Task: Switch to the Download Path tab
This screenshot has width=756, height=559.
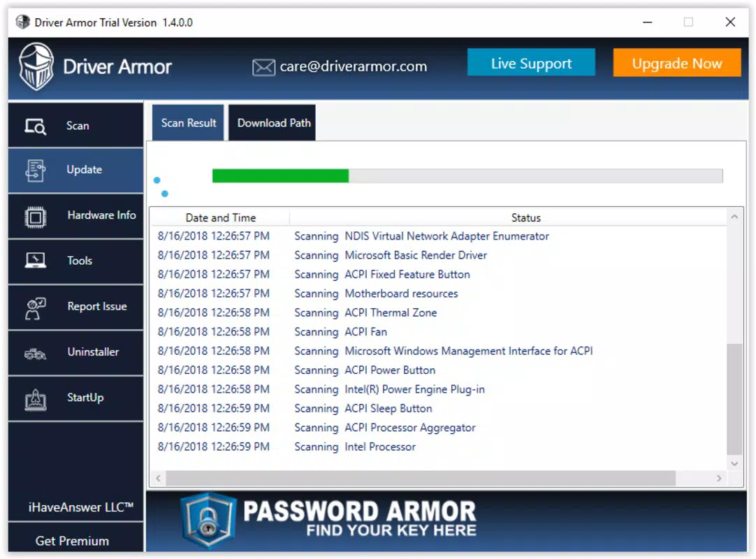Action: point(273,123)
